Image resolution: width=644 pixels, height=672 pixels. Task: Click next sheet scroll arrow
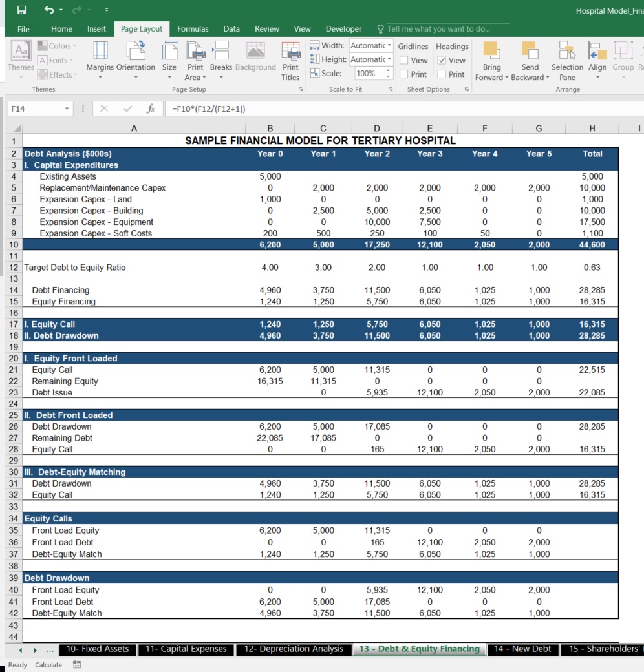[x=35, y=650]
